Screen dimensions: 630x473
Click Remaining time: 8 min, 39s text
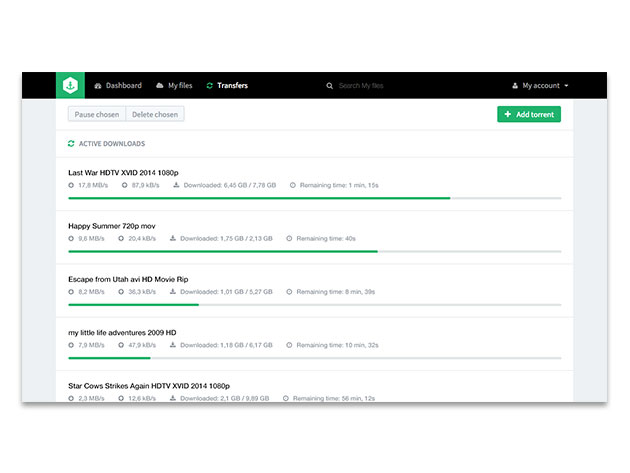tap(335, 292)
